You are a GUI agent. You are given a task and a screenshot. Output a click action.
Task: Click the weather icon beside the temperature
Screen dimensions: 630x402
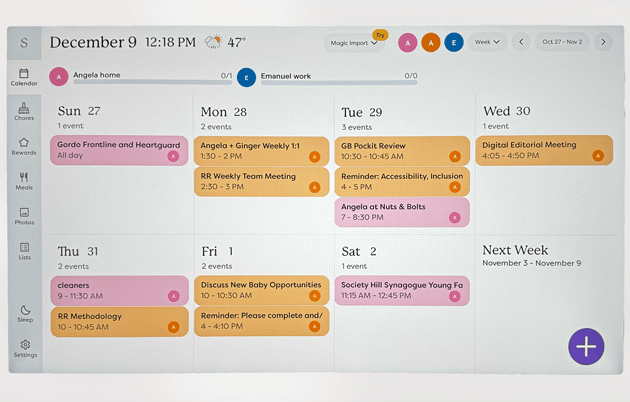coord(213,42)
